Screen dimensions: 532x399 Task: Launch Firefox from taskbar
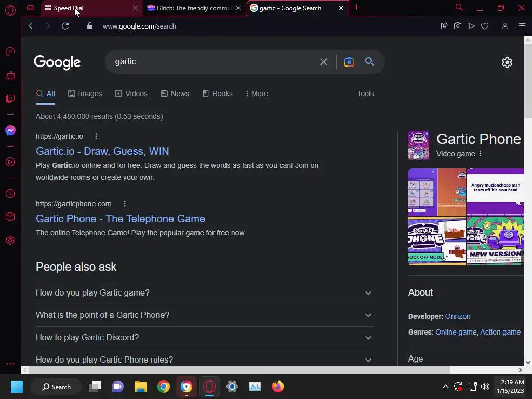tap(278, 387)
